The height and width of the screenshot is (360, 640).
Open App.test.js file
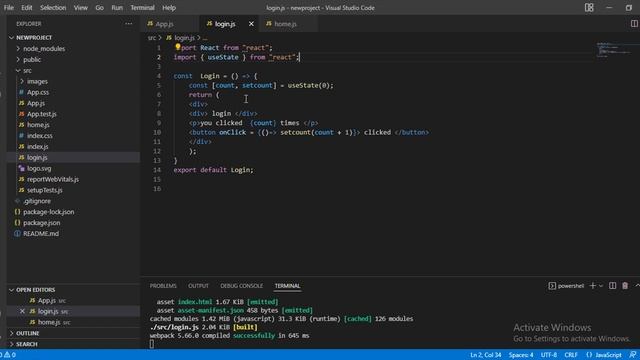[x=42, y=114]
